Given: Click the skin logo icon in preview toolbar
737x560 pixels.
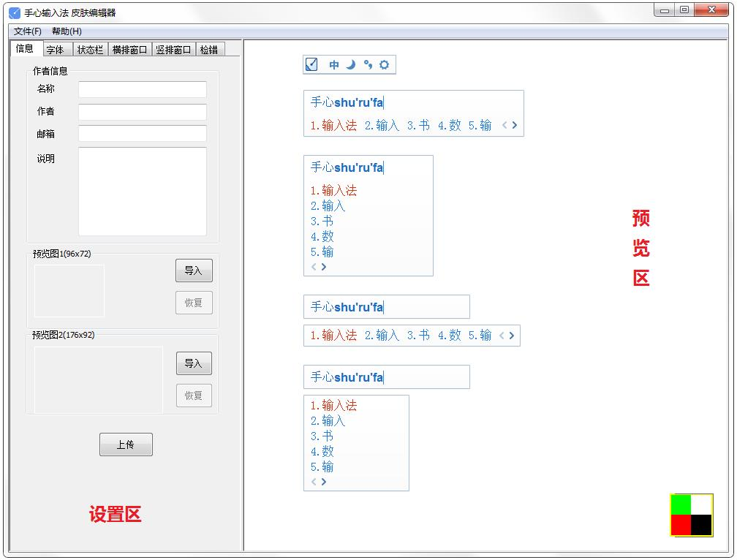Looking at the screenshot, I should [x=311, y=64].
